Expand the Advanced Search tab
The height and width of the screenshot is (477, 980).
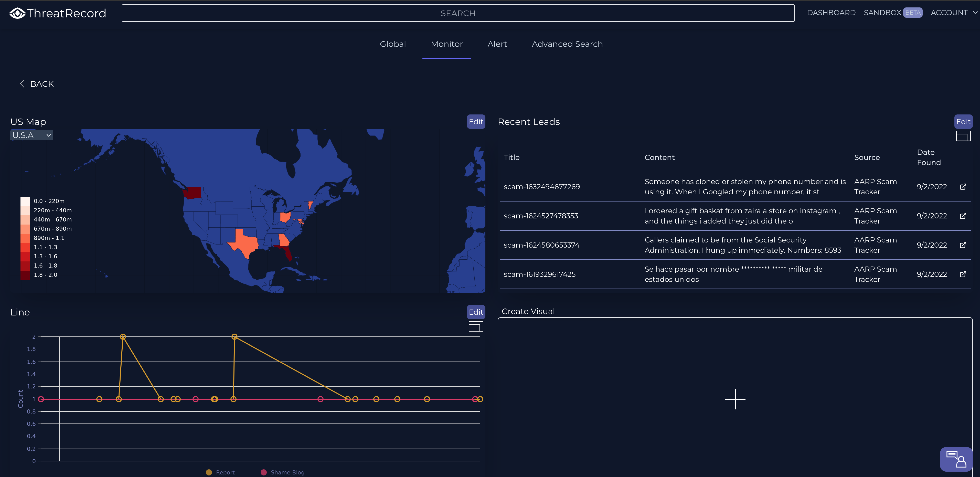(567, 44)
